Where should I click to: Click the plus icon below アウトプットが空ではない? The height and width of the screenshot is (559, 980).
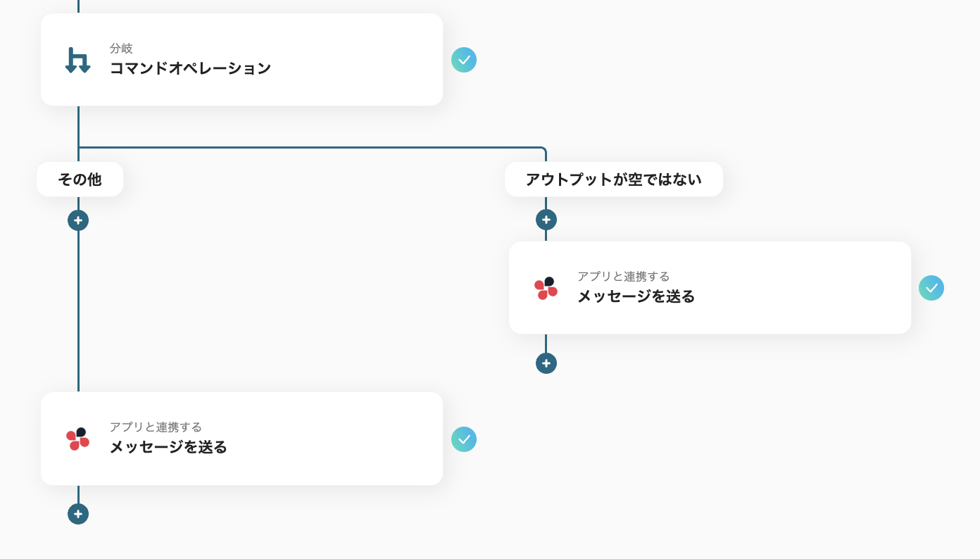(546, 220)
